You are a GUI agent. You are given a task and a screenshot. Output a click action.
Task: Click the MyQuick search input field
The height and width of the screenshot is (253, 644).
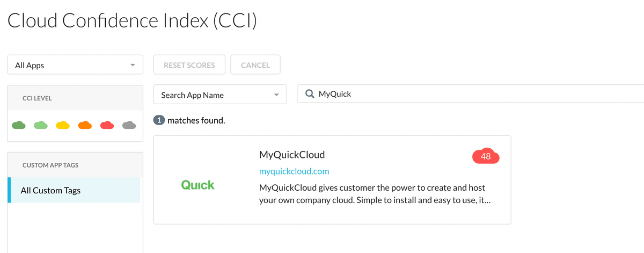(x=471, y=94)
